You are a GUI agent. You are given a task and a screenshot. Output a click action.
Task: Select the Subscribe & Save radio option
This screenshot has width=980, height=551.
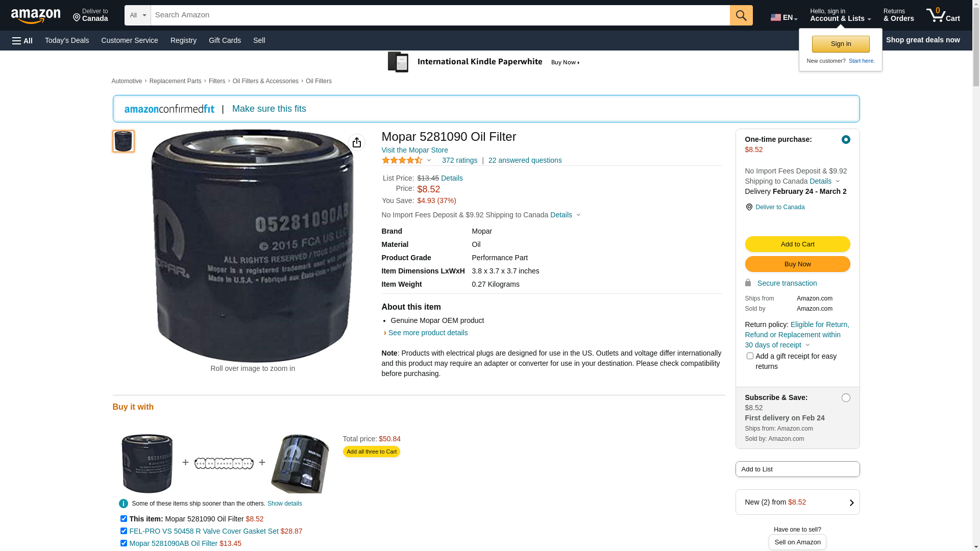pos(846,398)
